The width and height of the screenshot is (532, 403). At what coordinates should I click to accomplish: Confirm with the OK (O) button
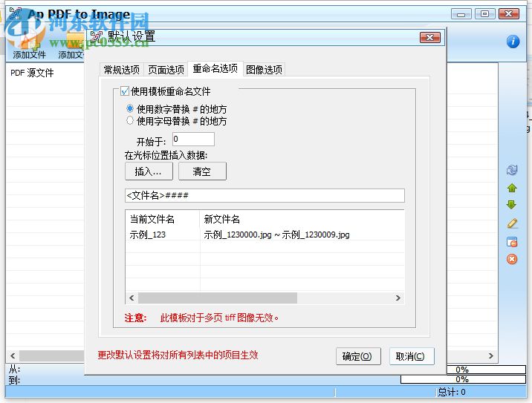358,356
